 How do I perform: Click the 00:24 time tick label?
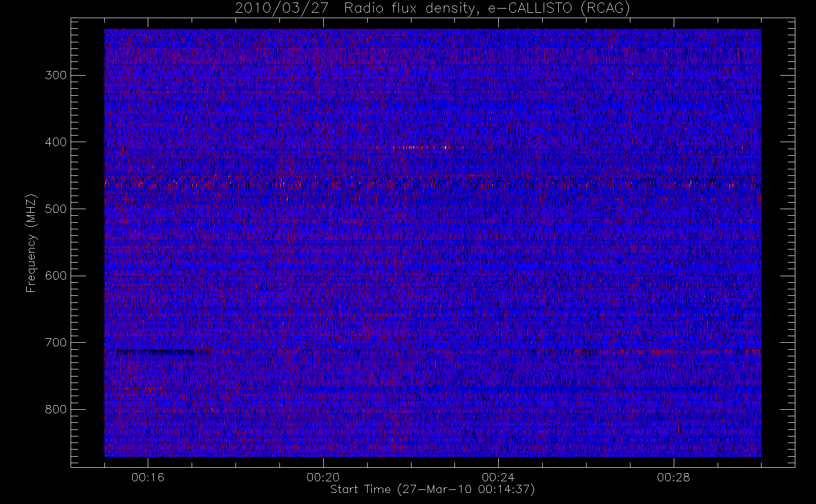pos(498,477)
